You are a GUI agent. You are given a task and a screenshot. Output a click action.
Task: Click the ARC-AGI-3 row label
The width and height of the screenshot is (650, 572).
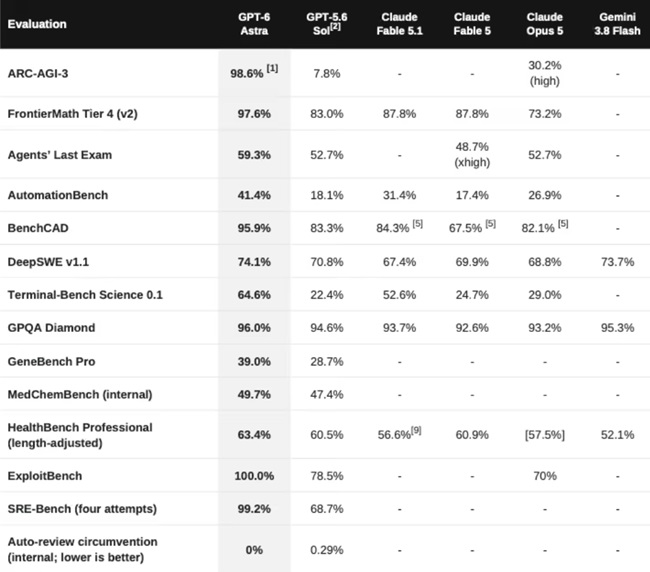(38, 73)
